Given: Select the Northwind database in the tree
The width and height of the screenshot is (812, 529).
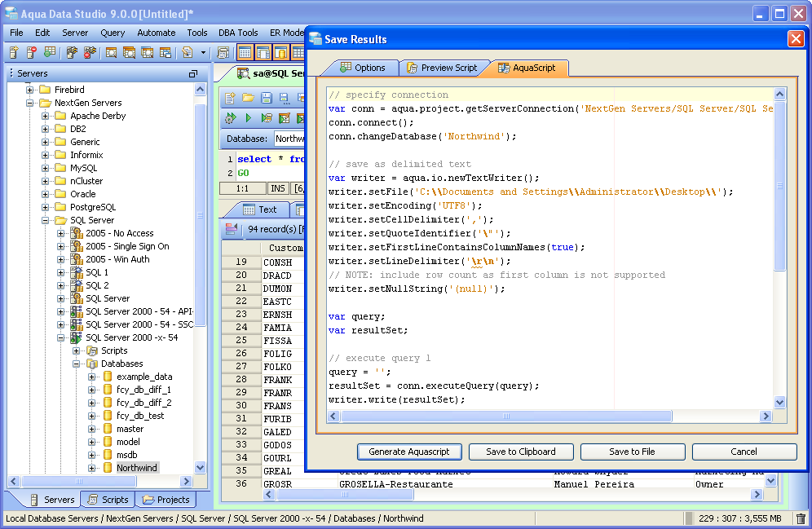Looking at the screenshot, I should click(x=136, y=468).
